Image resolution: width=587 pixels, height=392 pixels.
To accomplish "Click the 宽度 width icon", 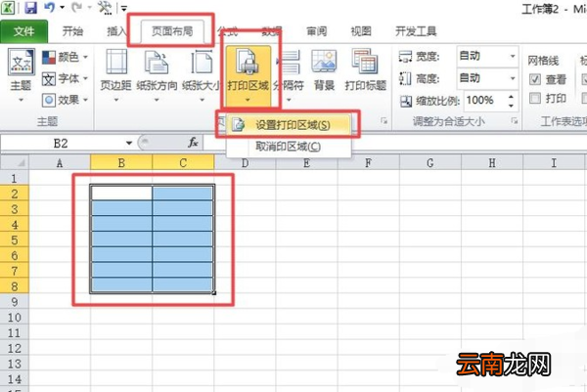I will [405, 57].
